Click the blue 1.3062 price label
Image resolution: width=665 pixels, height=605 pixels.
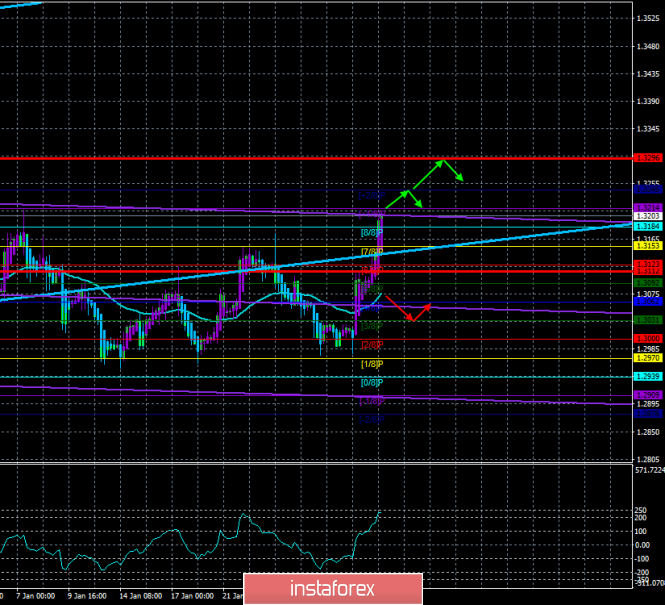pyautogui.click(x=648, y=301)
